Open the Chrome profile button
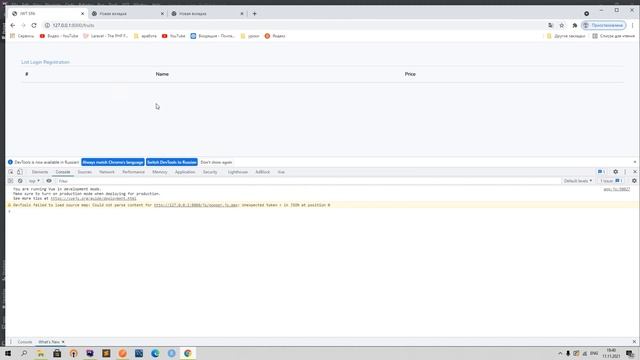Viewport: 640px width, 360px height. (604, 25)
